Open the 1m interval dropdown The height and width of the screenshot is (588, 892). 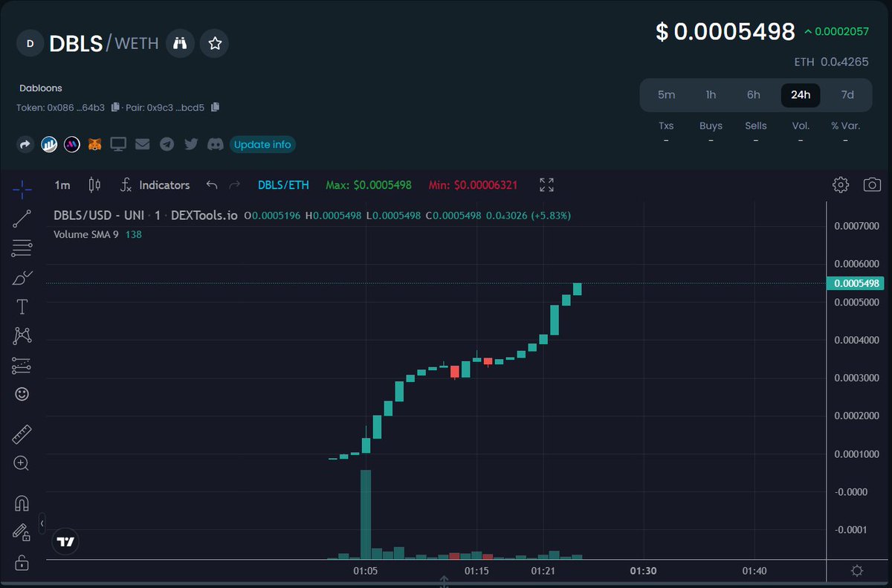tap(62, 184)
